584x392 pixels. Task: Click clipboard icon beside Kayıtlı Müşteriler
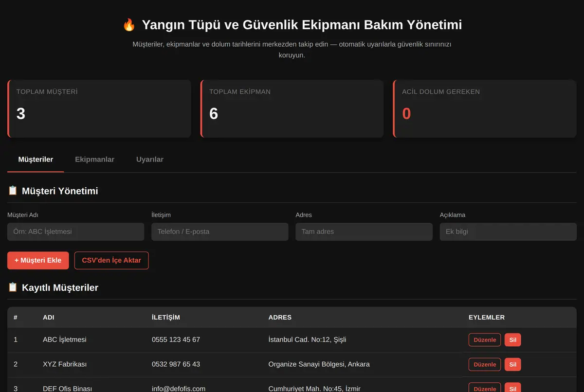click(13, 287)
